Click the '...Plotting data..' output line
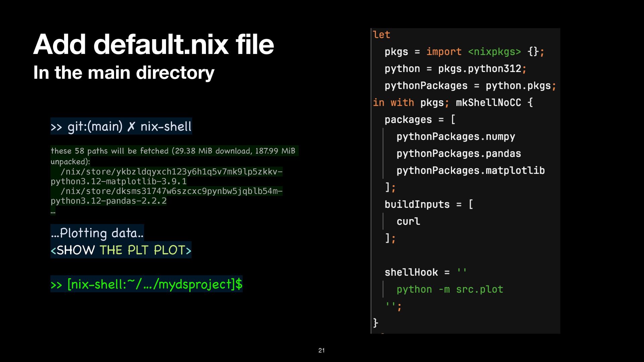 click(97, 233)
